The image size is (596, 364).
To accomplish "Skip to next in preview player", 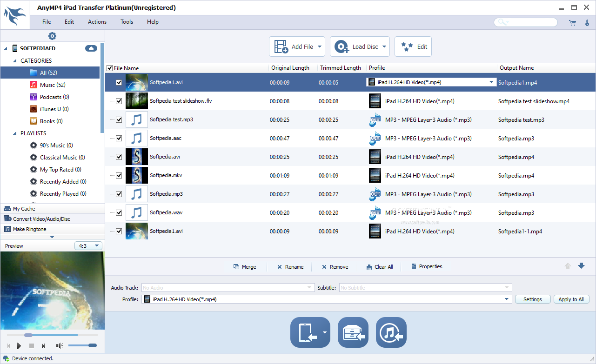I will point(43,345).
